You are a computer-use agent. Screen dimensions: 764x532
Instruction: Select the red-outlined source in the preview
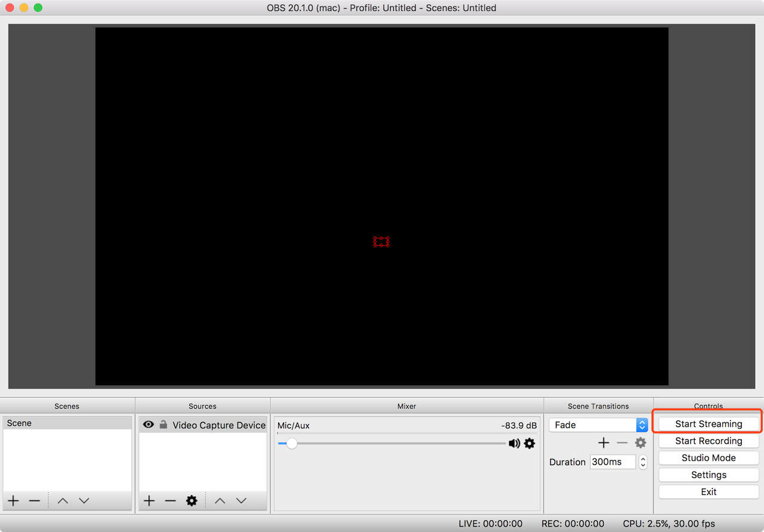tap(381, 242)
